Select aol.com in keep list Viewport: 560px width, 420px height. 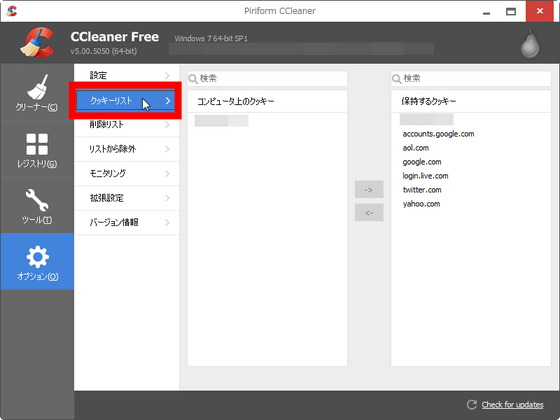click(416, 148)
